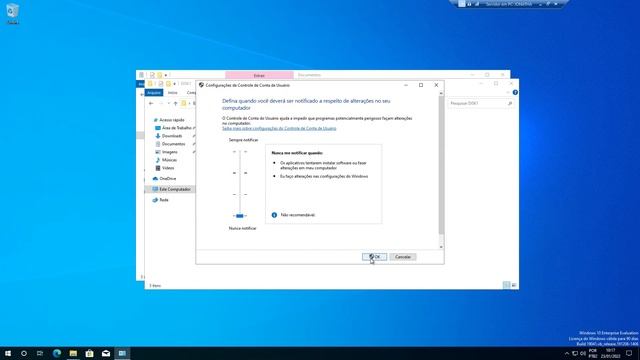Launch Microsoft Edge from the taskbar
This screenshot has width=640, height=360.
coord(57,353)
